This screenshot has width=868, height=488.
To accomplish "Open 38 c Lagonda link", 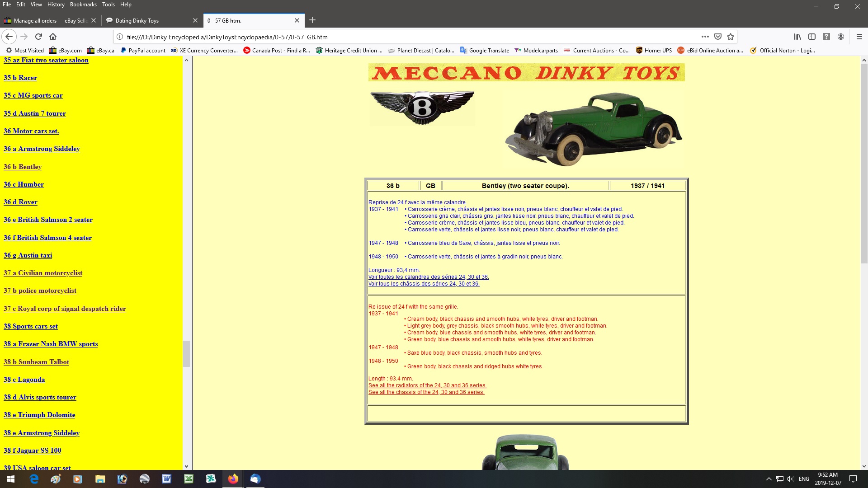I will tap(24, 380).
